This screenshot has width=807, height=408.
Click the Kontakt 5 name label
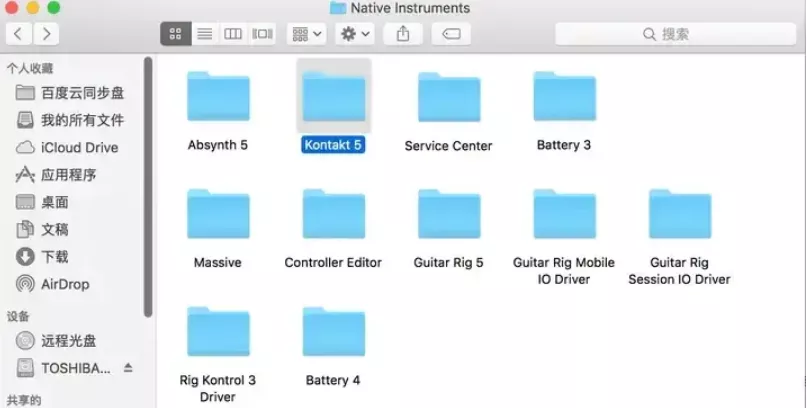(x=333, y=145)
